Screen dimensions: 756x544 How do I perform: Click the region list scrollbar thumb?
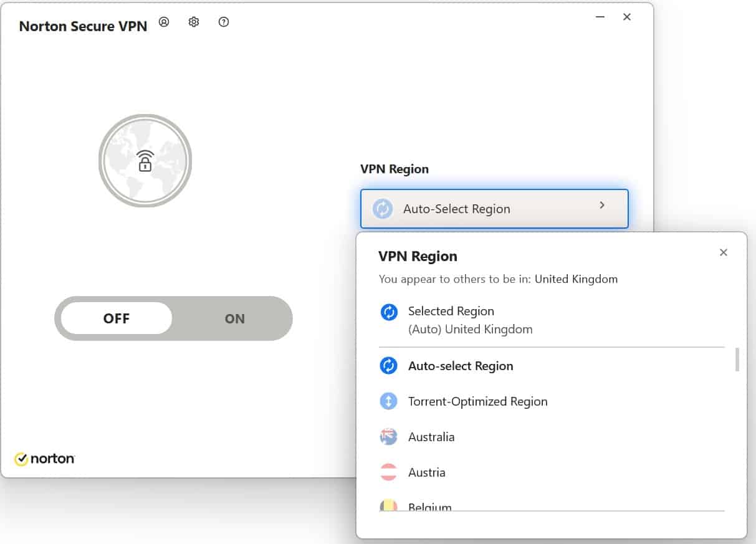tap(737, 360)
